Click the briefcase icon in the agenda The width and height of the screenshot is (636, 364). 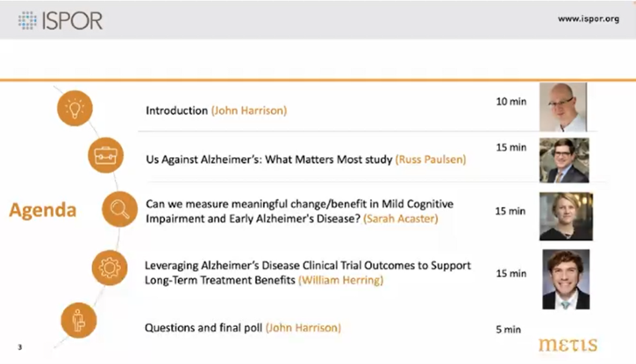point(105,157)
